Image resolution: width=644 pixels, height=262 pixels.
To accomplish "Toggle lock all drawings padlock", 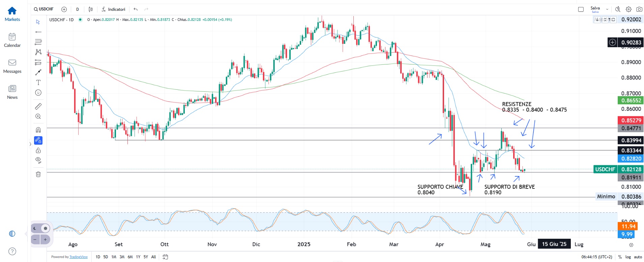I will tap(38, 150).
